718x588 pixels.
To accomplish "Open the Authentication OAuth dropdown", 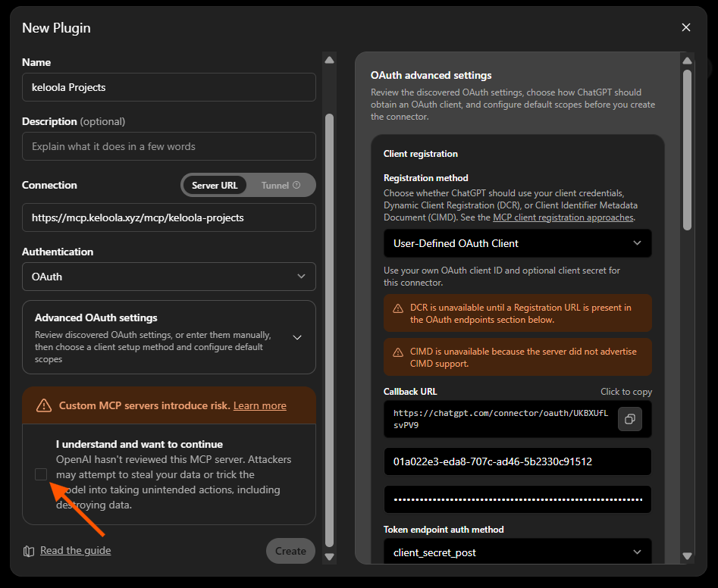I will point(169,277).
